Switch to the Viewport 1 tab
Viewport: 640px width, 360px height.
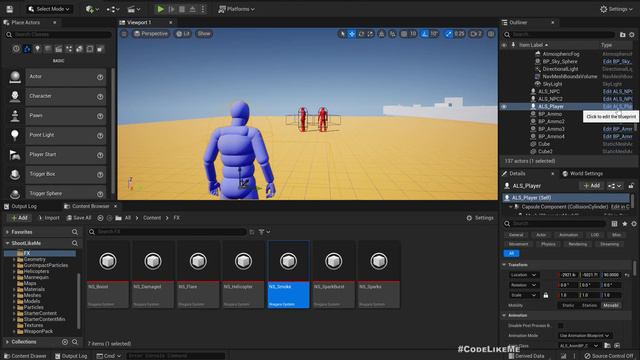click(139, 22)
